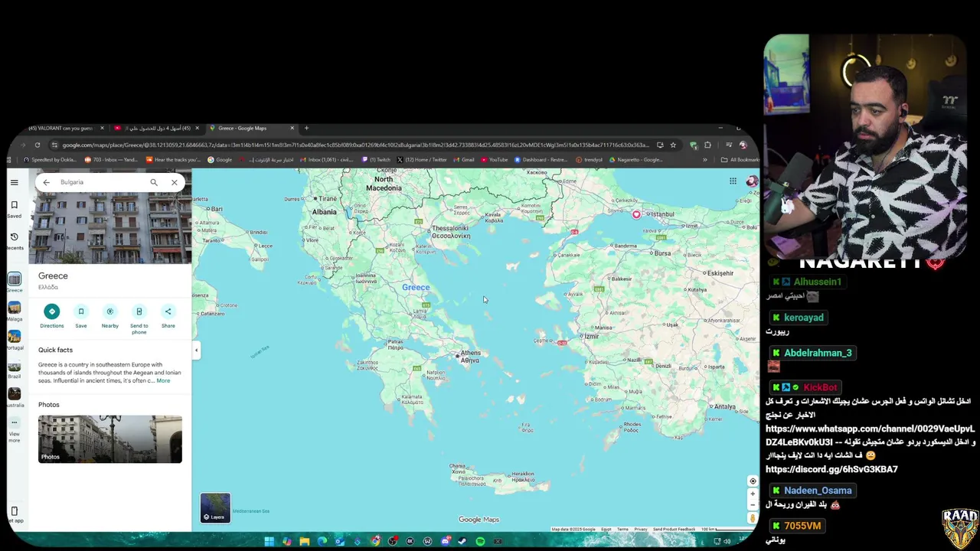This screenshot has width=980, height=551.
Task: Click the Terms link on map footer
Action: pos(622,529)
